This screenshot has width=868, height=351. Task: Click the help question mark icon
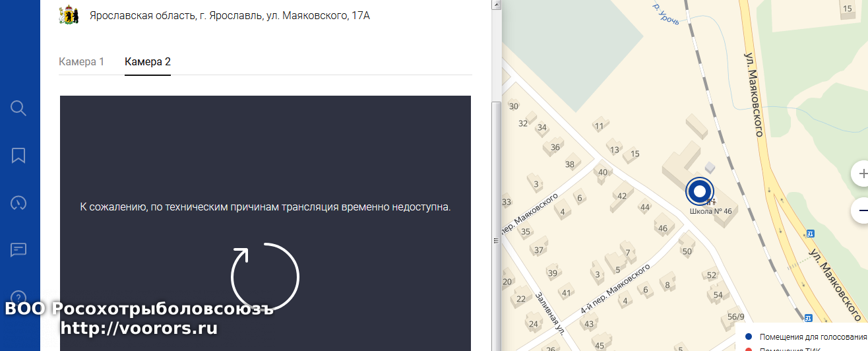[18, 297]
